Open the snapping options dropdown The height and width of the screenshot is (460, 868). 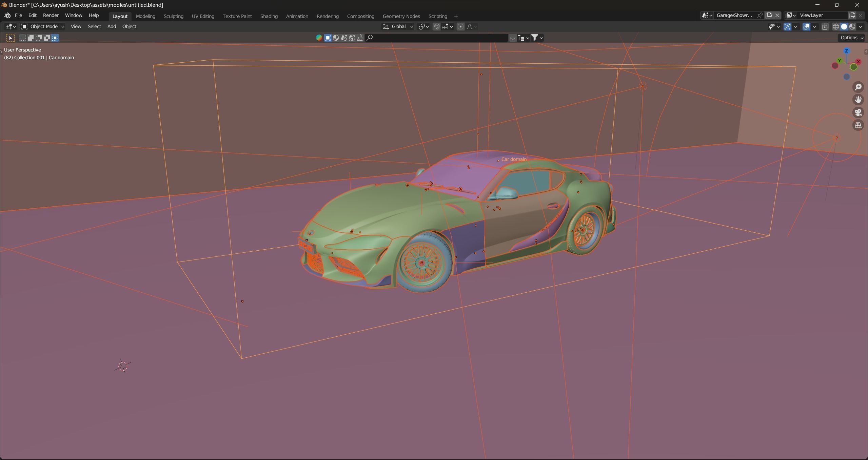(x=448, y=26)
